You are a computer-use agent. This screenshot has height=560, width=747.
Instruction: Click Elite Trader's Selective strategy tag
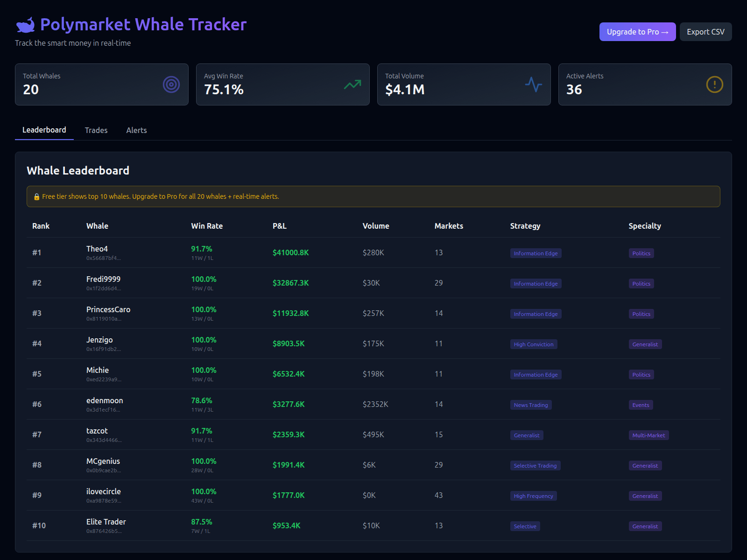[x=525, y=526]
